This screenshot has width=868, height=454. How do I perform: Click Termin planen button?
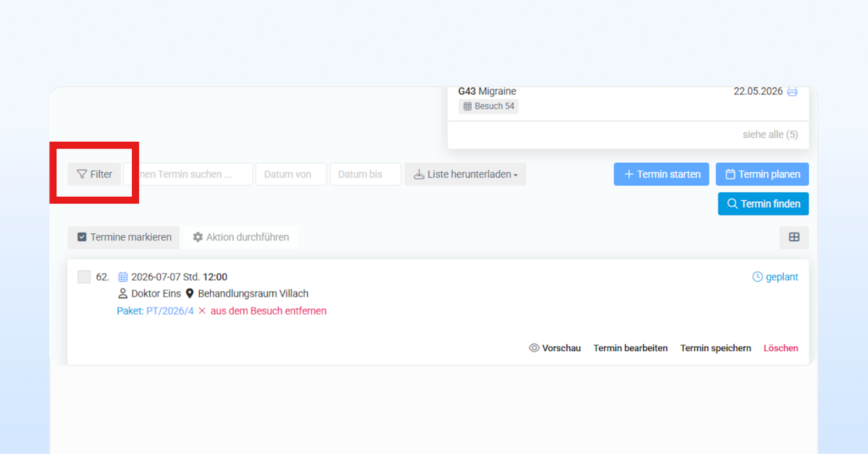[762, 174]
